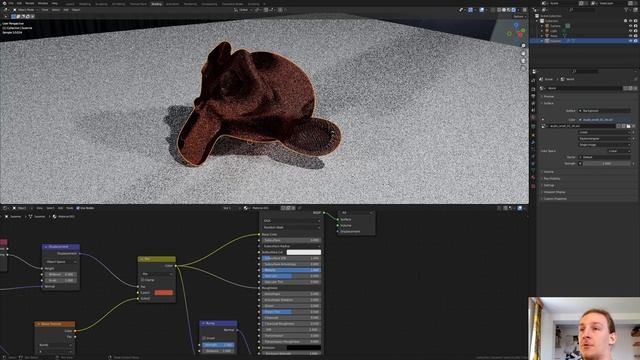Screen dimensions: 640x360
Task: Open the Equirectangular projection dropdown
Action: pos(604,139)
